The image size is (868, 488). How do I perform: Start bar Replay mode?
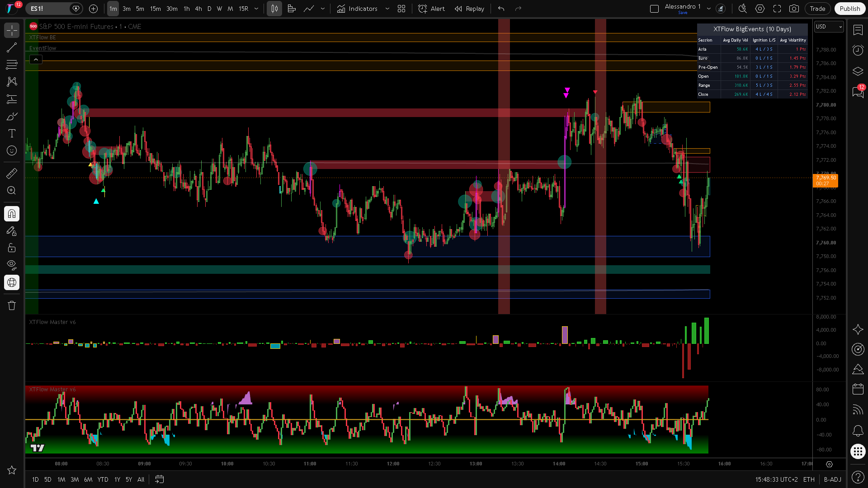(470, 9)
